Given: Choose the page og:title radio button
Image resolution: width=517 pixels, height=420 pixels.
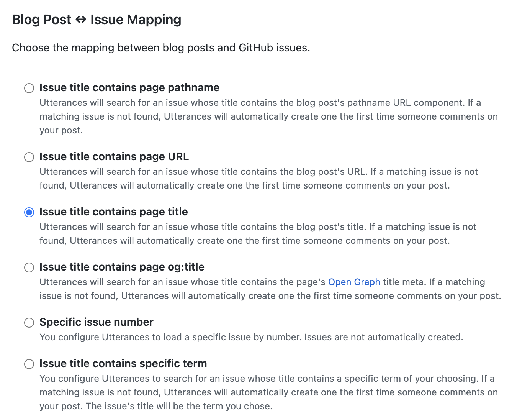Looking at the screenshot, I should pos(29,267).
